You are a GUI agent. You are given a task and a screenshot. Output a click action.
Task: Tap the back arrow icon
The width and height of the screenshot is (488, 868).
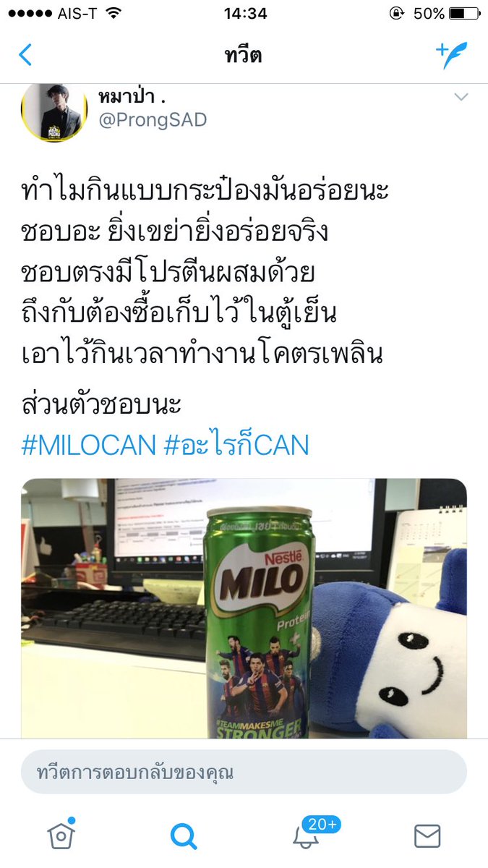coord(25,55)
